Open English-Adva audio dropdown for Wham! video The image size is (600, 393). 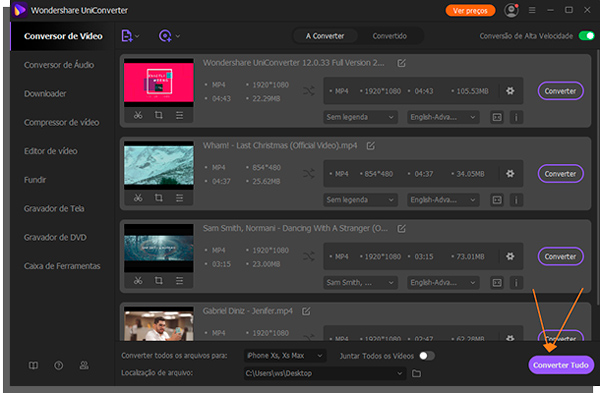443,200
